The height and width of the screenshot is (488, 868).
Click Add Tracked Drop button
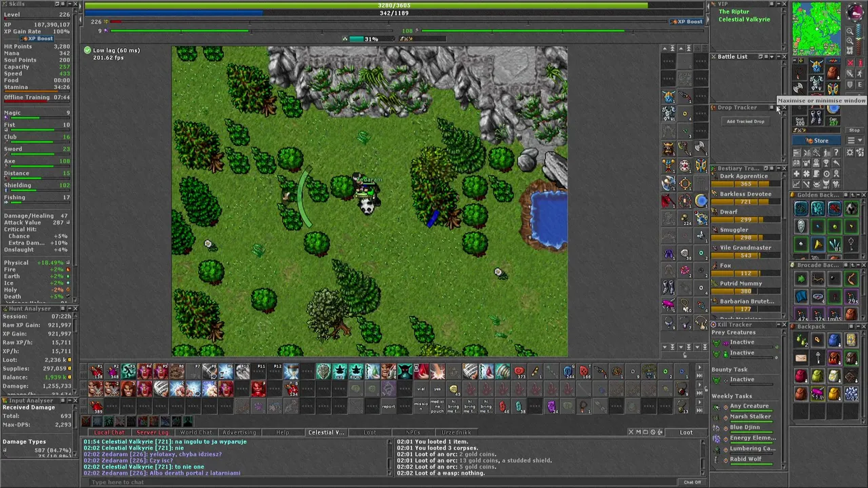click(x=745, y=121)
